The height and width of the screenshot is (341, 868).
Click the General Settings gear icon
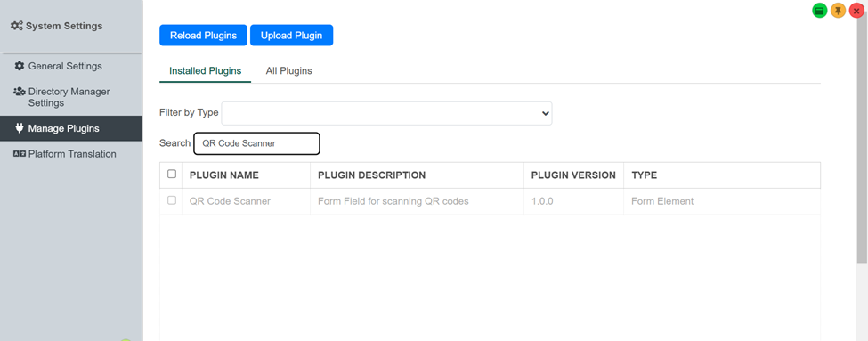pos(20,66)
